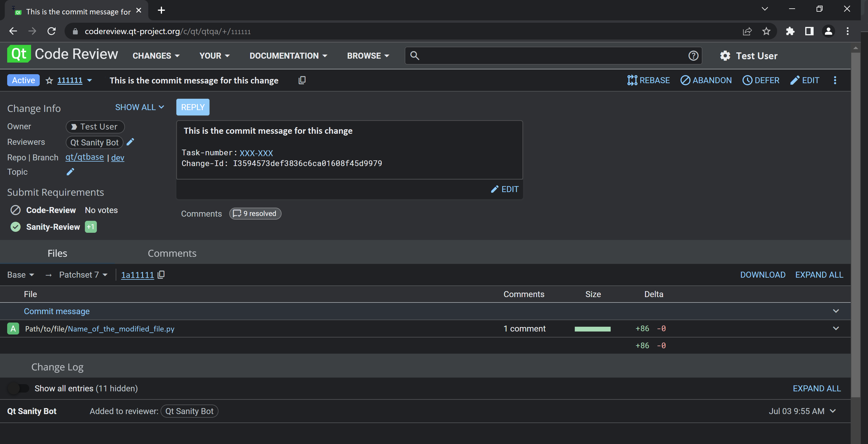This screenshot has width=868, height=444.
Task: Open the Patchset 7 dropdown
Action: (x=83, y=275)
